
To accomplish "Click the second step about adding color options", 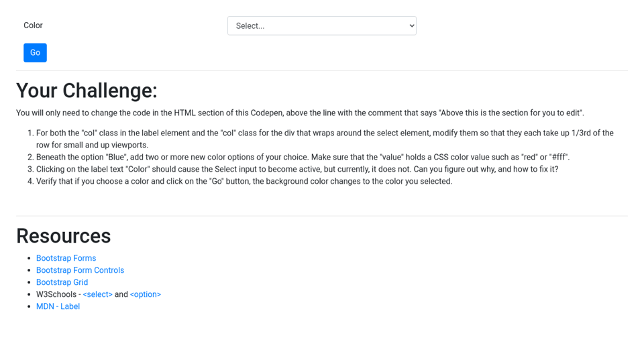I will pos(303,157).
